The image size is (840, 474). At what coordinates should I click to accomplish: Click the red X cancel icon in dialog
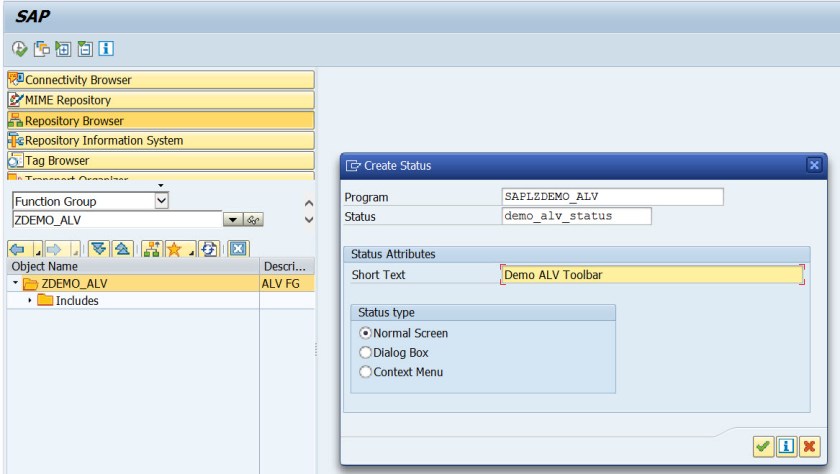pyautogui.click(x=806, y=443)
